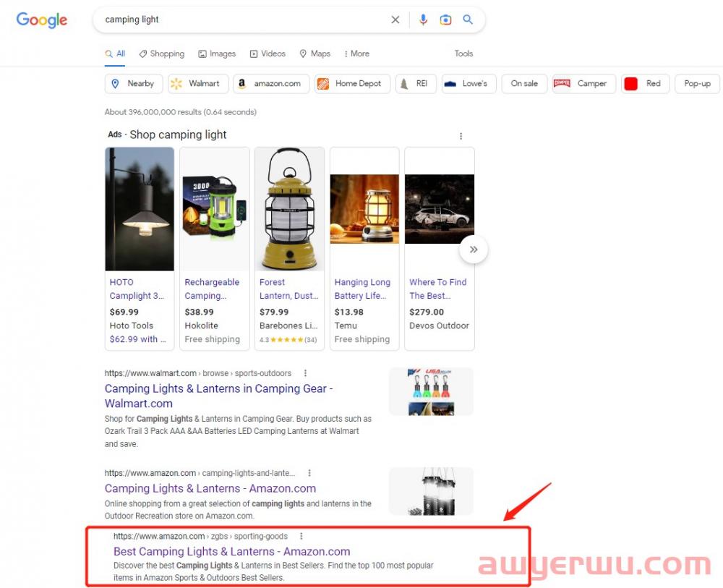Clear the search box text
This screenshot has width=723, height=588.
[395, 20]
